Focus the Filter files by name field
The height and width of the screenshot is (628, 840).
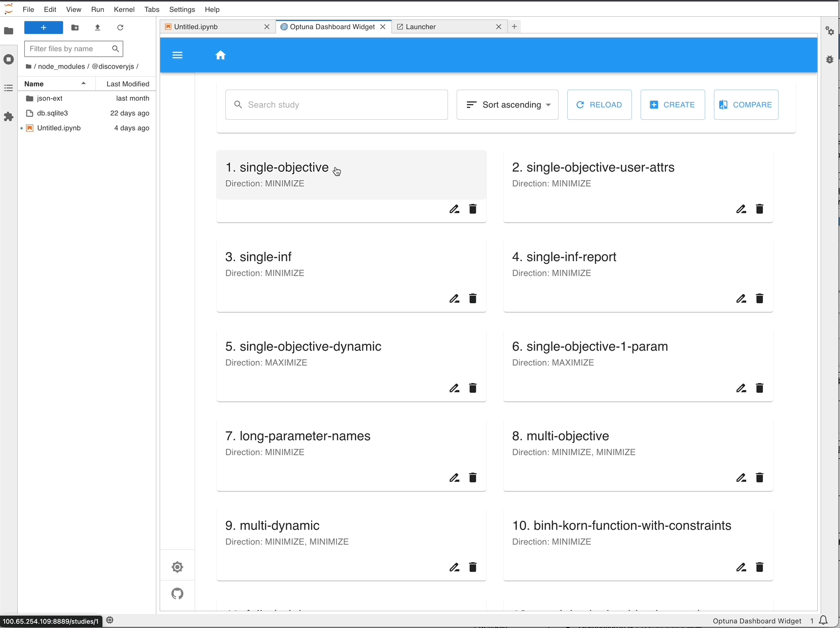(x=74, y=49)
